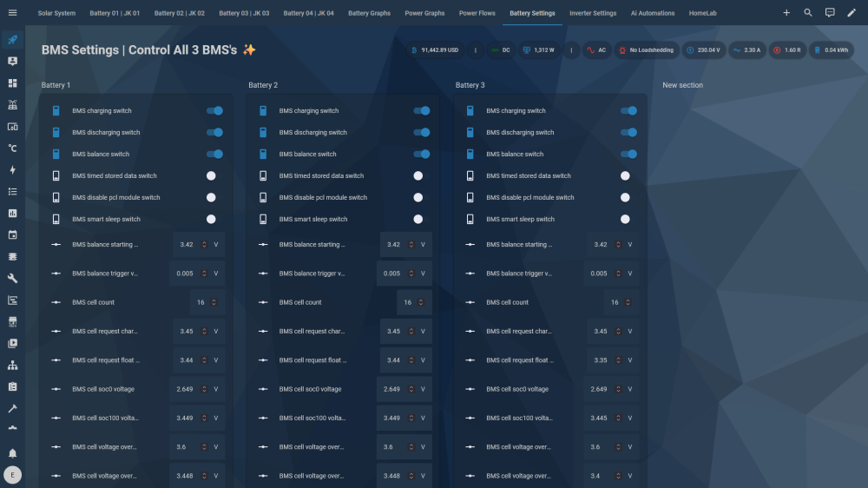Screen dimensions: 868x488
Task: Click Battery 1 BMS charging switch battery icon
Action: click(56, 111)
